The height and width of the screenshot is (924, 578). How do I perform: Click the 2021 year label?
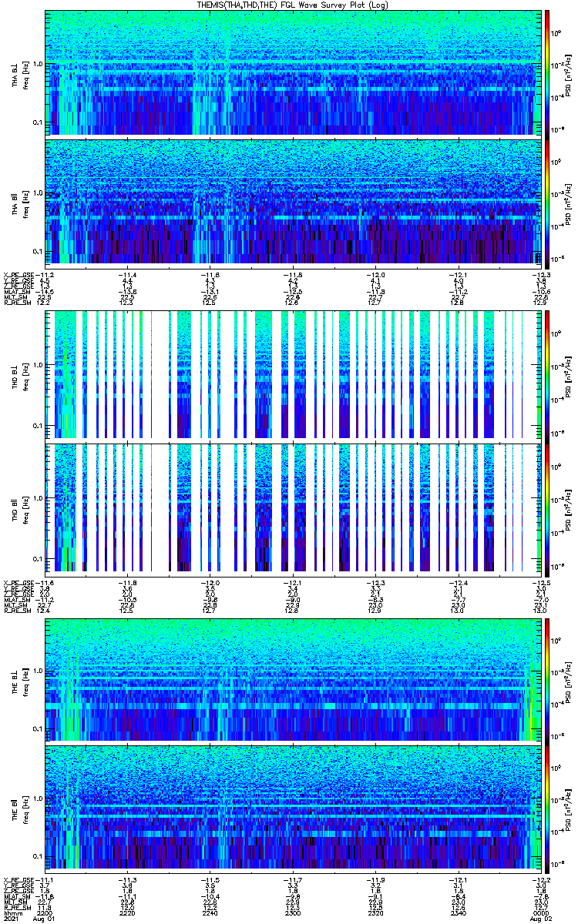[x=12, y=920]
